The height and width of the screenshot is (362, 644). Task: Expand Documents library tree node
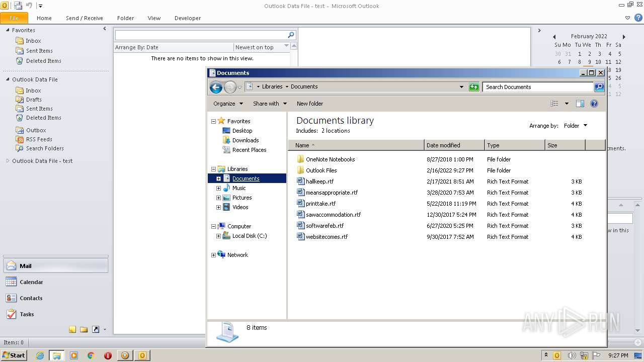[x=218, y=178]
